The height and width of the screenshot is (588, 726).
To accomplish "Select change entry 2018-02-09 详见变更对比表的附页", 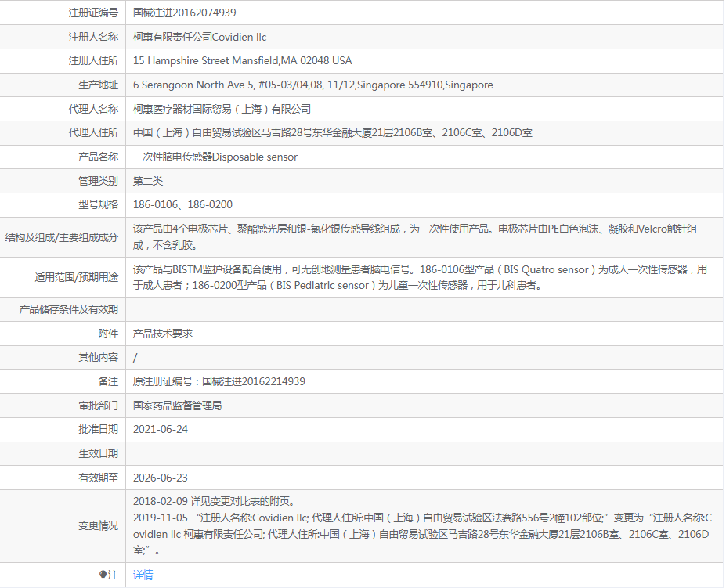I will 214,501.
